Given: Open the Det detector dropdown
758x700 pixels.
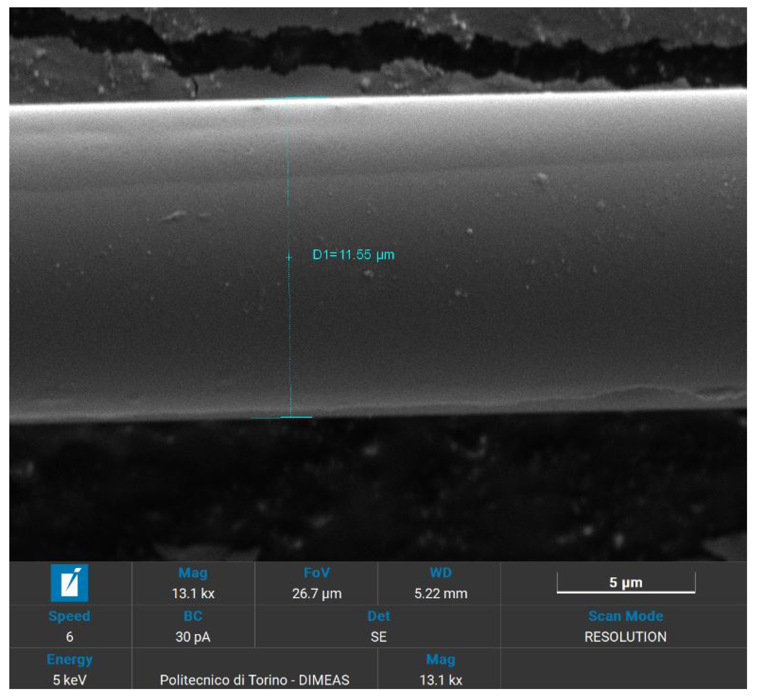Looking at the screenshot, I should (x=379, y=616).
